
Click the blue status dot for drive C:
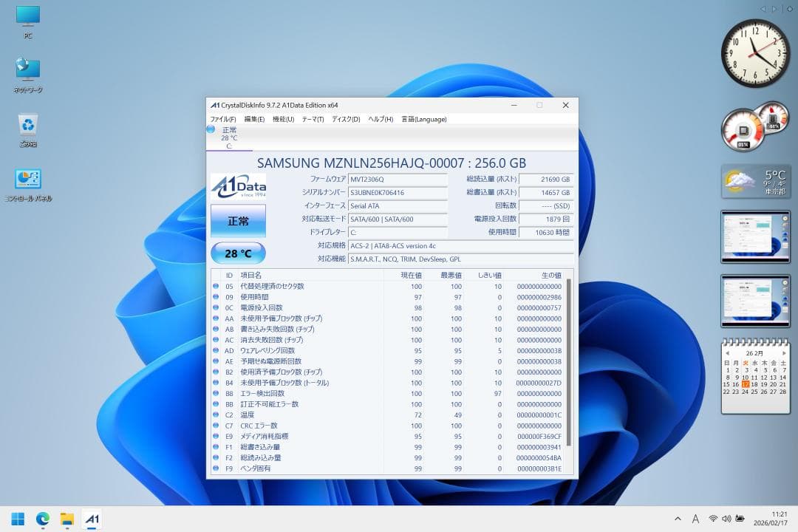click(x=211, y=129)
